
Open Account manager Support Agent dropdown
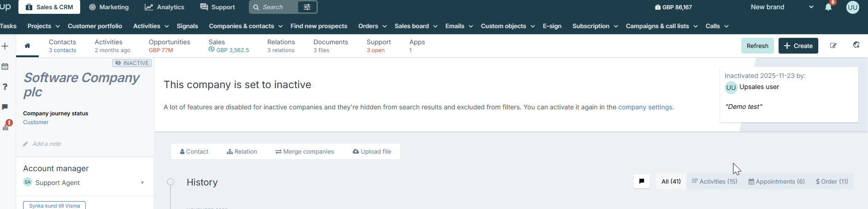(x=84, y=183)
